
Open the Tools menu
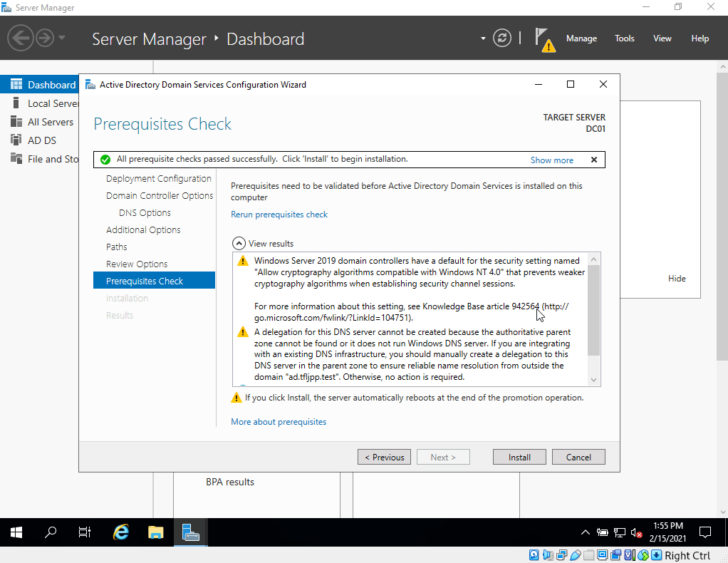click(x=624, y=38)
